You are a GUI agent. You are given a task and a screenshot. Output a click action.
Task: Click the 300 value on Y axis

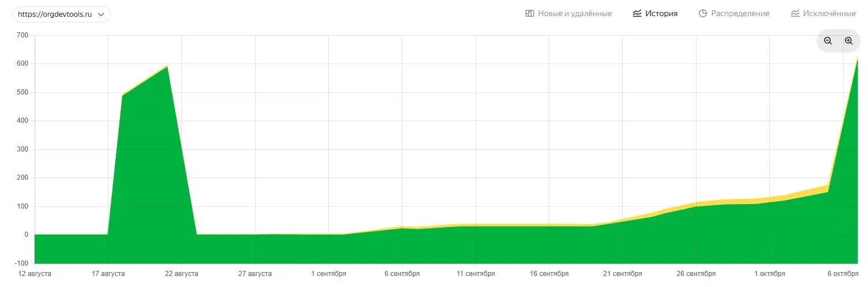23,149
